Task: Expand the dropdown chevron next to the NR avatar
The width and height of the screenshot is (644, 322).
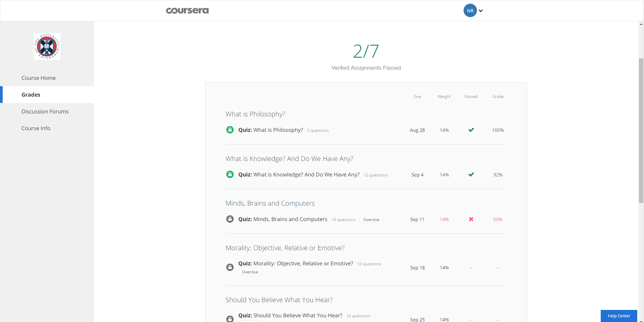Action: (481, 10)
